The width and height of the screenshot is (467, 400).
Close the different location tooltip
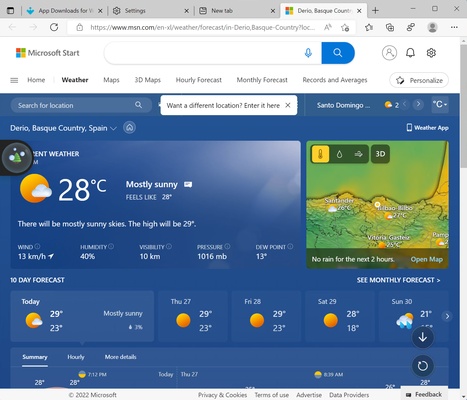288,105
